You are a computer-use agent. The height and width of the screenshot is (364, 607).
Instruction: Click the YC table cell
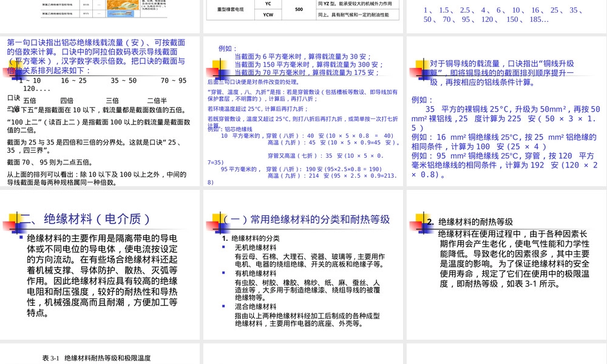268,4
